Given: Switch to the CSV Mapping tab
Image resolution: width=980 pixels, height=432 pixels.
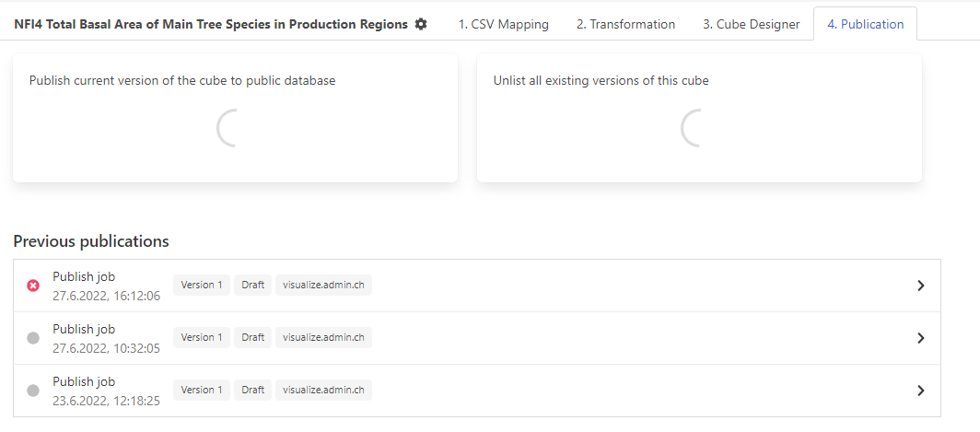Looking at the screenshot, I should coord(503,24).
